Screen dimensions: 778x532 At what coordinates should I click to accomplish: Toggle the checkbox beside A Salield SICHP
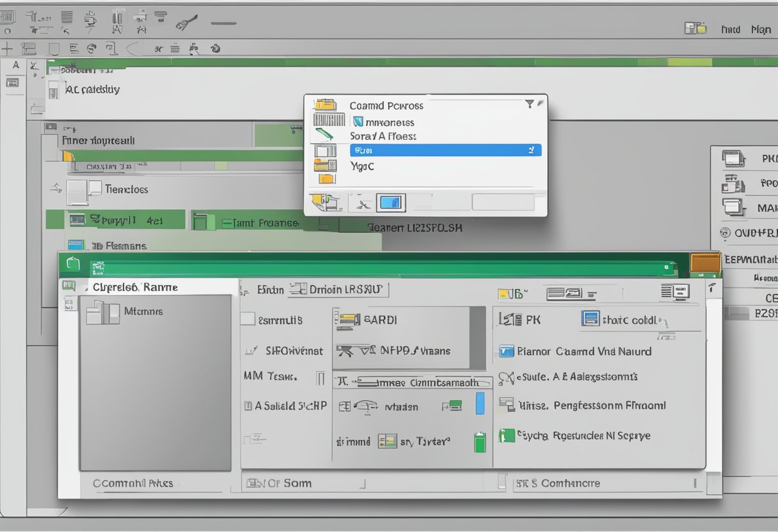tap(248, 405)
